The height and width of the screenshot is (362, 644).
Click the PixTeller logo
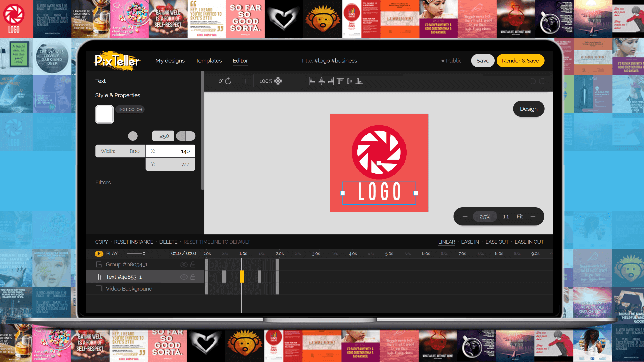(116, 60)
